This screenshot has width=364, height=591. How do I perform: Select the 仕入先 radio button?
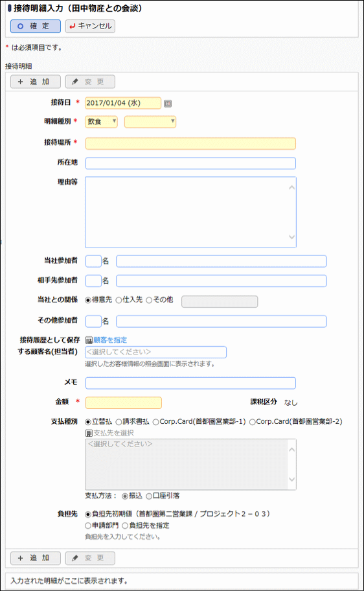click(x=119, y=301)
